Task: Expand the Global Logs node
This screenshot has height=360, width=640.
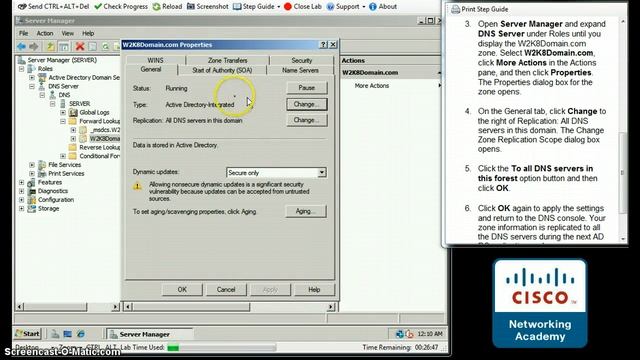Action: 63,112
